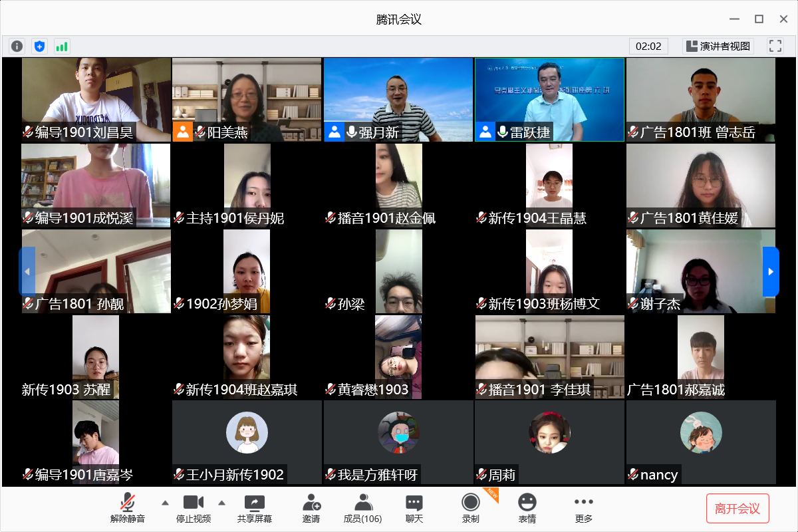
Task: Click the blue security shield icon
Action: click(x=40, y=46)
